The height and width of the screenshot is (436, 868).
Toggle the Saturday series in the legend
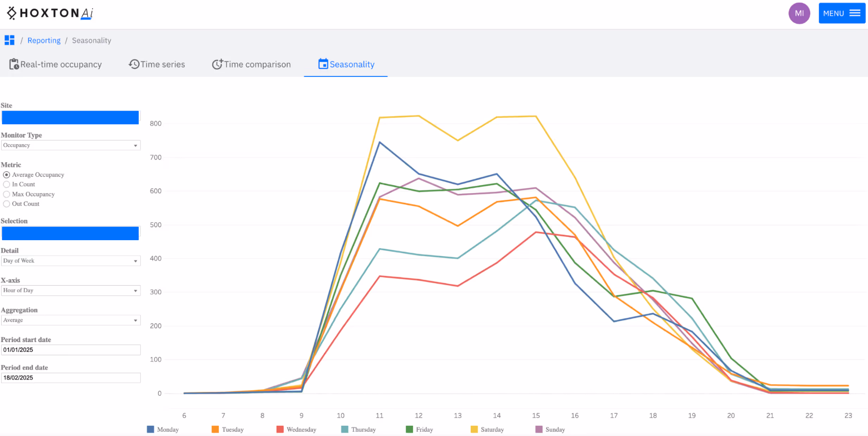[488, 429]
